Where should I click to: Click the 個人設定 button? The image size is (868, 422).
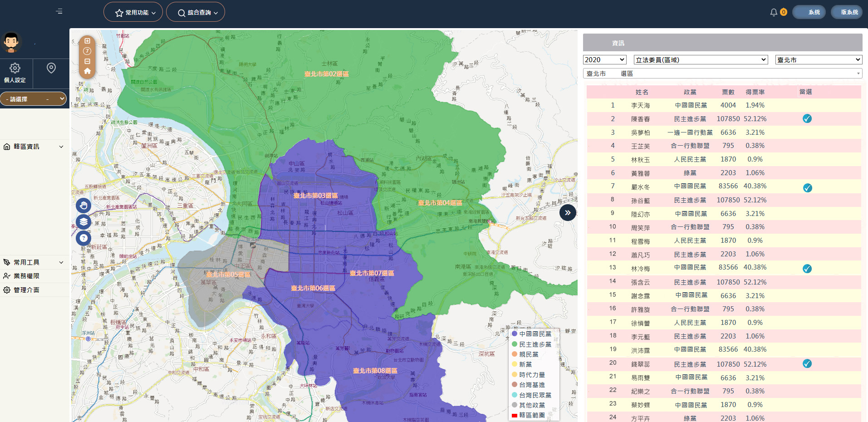pos(15,73)
